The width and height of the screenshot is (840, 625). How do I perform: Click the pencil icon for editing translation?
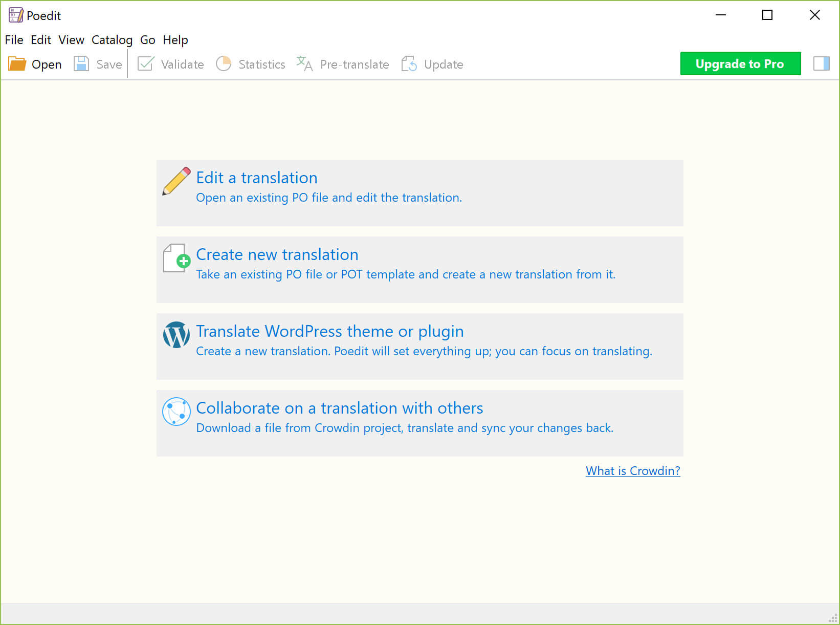coord(176,181)
